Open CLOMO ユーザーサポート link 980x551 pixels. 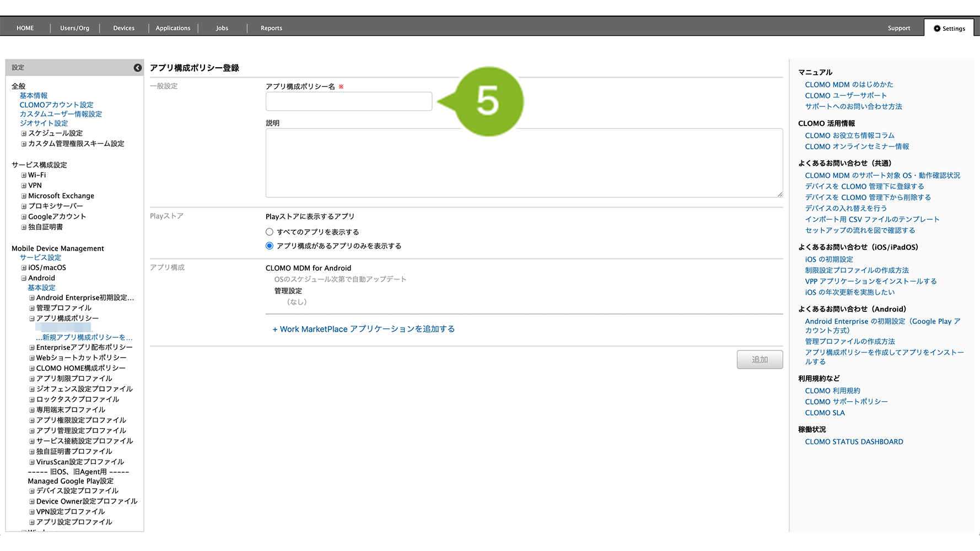[846, 95]
